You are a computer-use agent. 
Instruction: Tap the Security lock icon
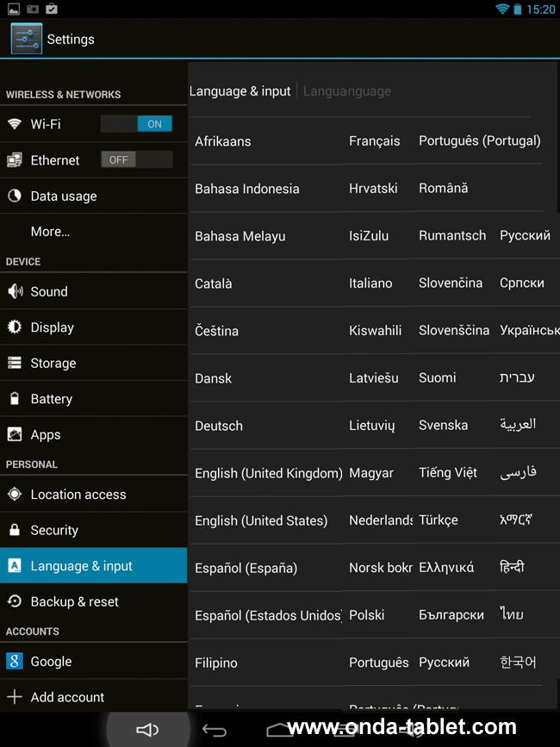15,530
